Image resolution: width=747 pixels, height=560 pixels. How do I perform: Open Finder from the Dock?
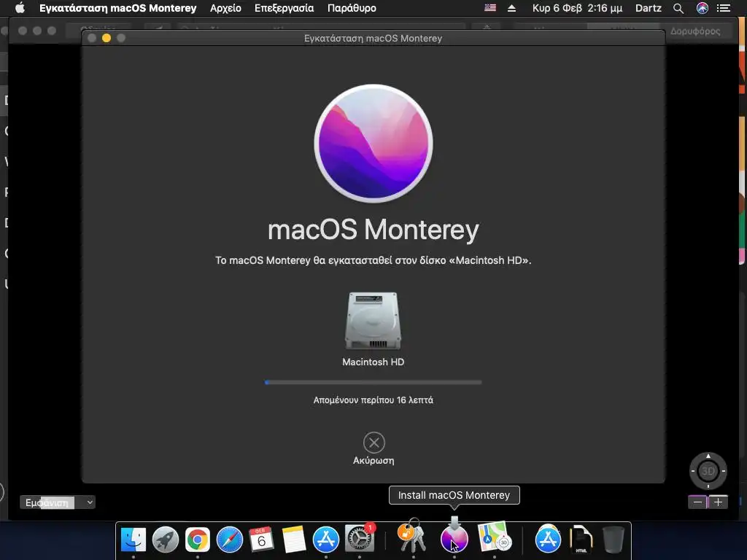point(133,539)
